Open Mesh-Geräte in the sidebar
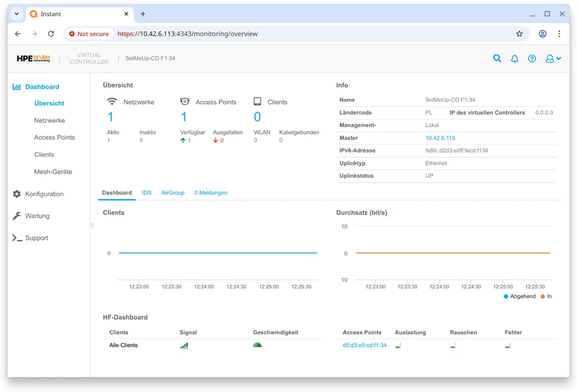577x392 pixels. 53,172
